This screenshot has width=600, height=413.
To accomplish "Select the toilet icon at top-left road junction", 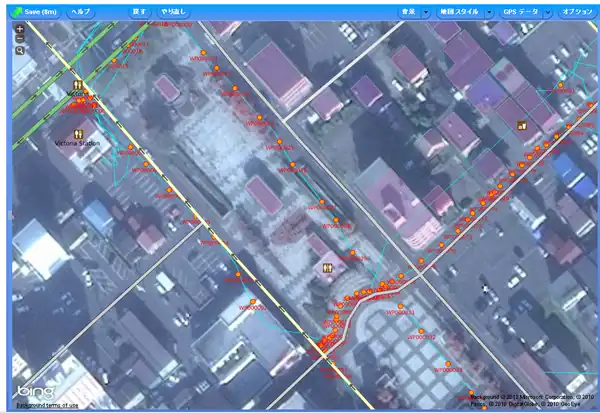I will point(78,86).
